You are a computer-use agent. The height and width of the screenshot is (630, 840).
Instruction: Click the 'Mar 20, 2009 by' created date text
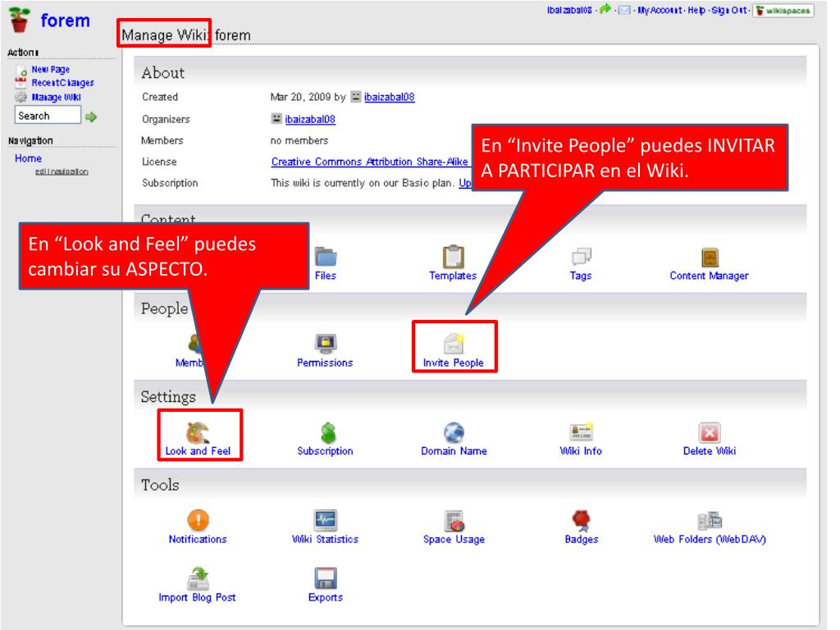tap(308, 97)
